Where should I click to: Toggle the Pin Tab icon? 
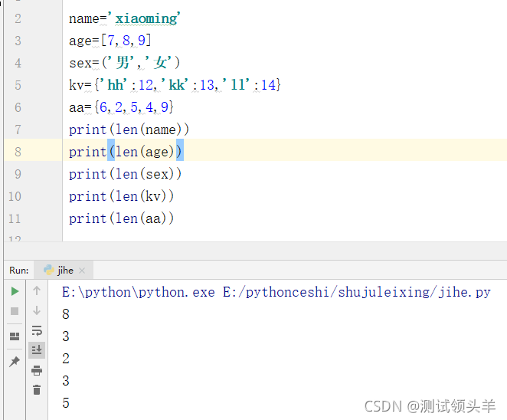(x=15, y=361)
